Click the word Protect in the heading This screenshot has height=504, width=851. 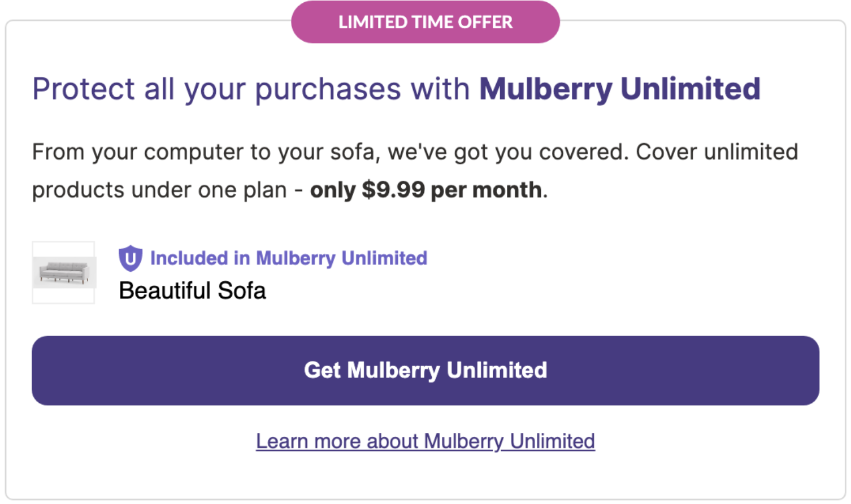coord(84,89)
